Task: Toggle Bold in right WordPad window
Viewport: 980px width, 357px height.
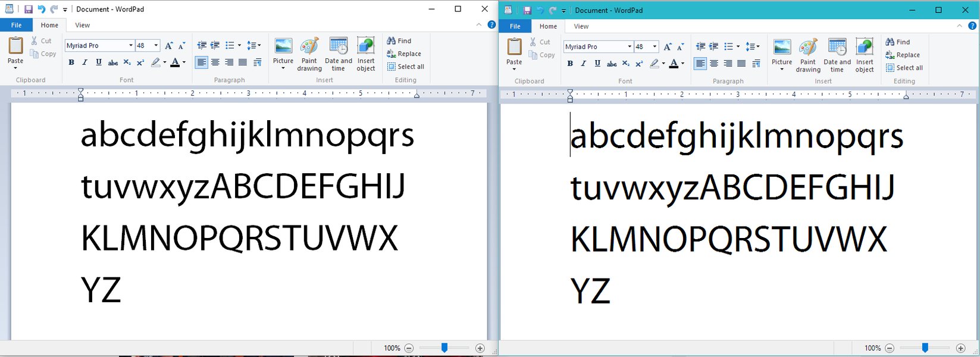Action: pos(570,64)
